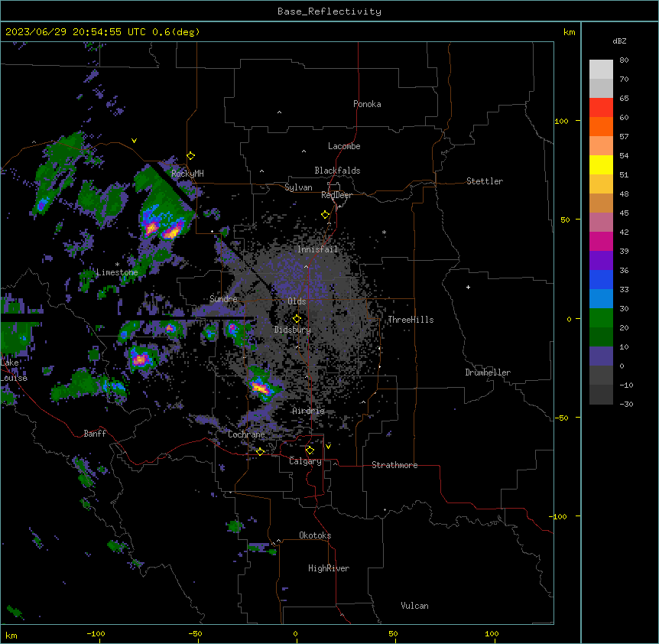Click the Didsbury city label
This screenshot has height=644, width=659.
[x=293, y=330]
